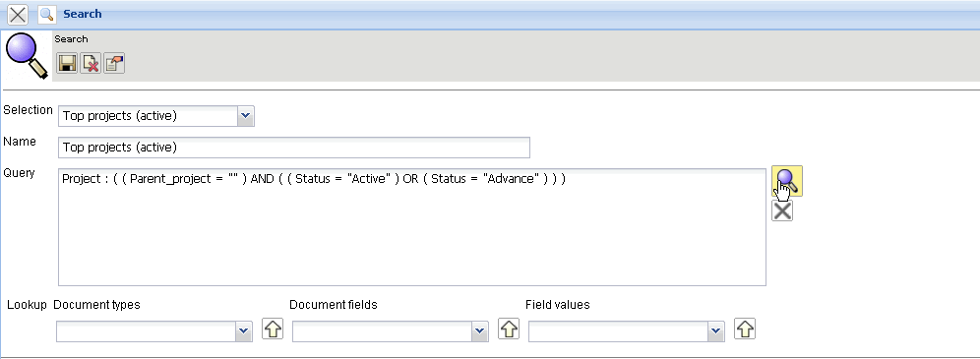Screen dimensions: 980x359
Task: Delete the saved search via the red-X document icon
Action: 92,63
